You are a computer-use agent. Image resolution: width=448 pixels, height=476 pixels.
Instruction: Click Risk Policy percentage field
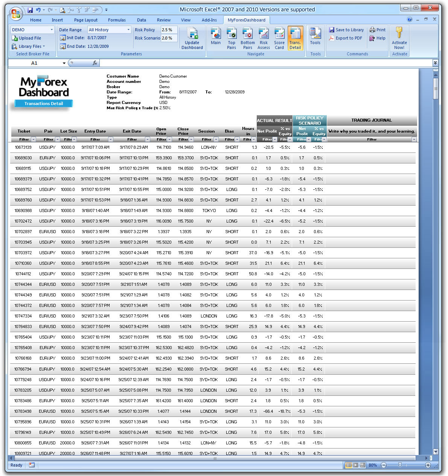click(x=169, y=30)
